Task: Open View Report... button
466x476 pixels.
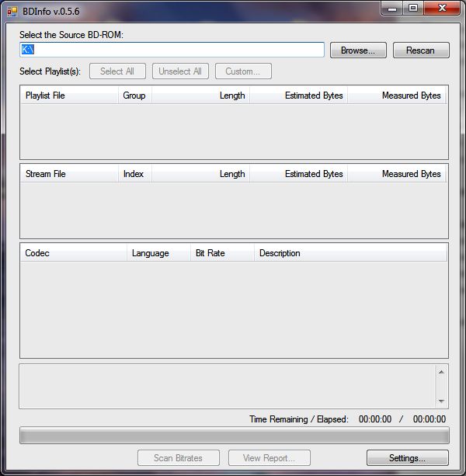Action: 270,458
